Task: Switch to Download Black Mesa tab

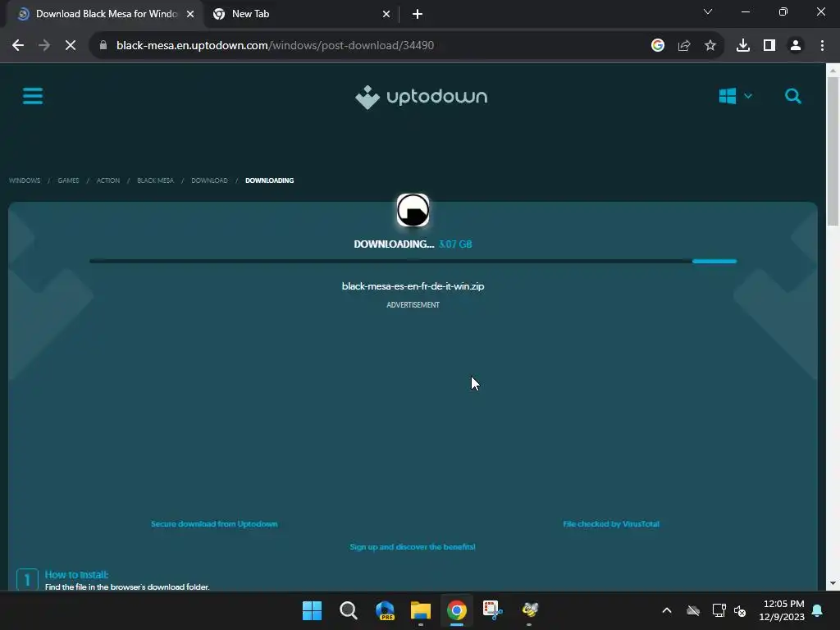Action: (x=104, y=14)
